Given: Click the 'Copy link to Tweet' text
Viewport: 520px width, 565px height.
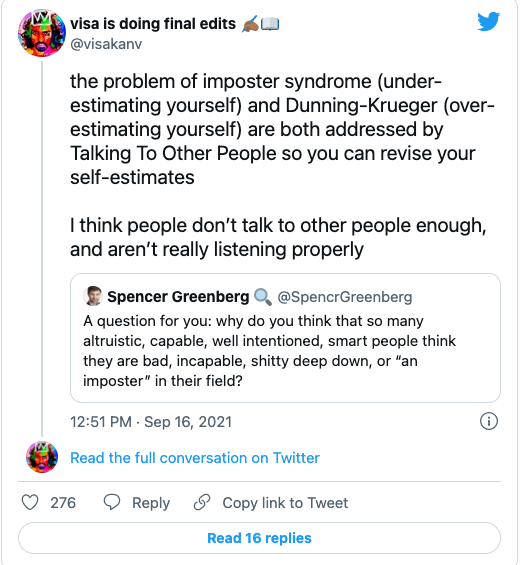Looking at the screenshot, I should (285, 503).
